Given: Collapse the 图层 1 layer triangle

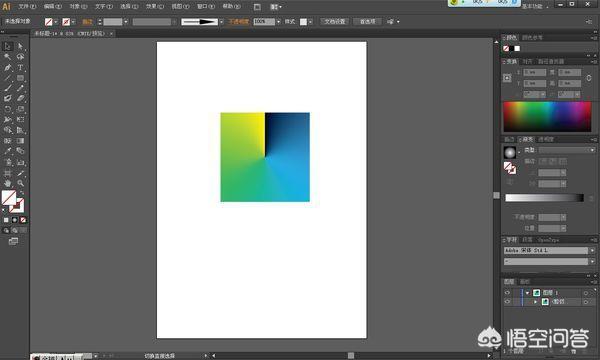Looking at the screenshot, I should [x=527, y=293].
